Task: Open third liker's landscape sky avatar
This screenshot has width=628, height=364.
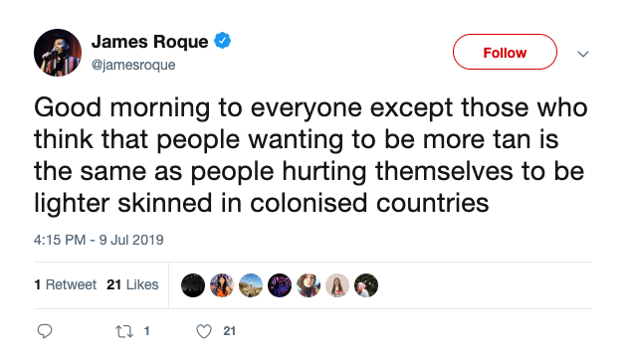Action: pyautogui.click(x=251, y=285)
